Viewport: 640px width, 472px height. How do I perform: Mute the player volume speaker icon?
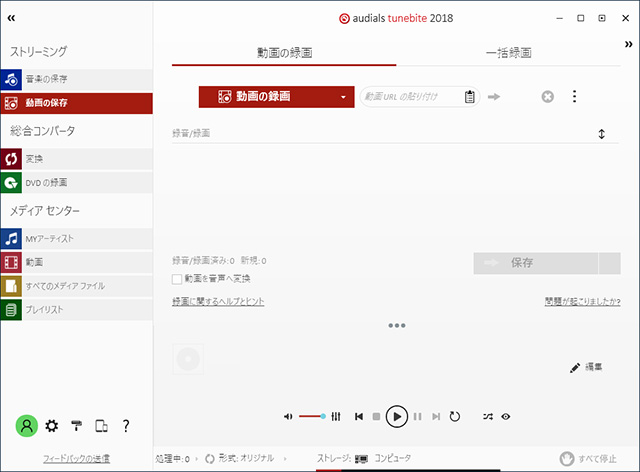(x=288, y=416)
